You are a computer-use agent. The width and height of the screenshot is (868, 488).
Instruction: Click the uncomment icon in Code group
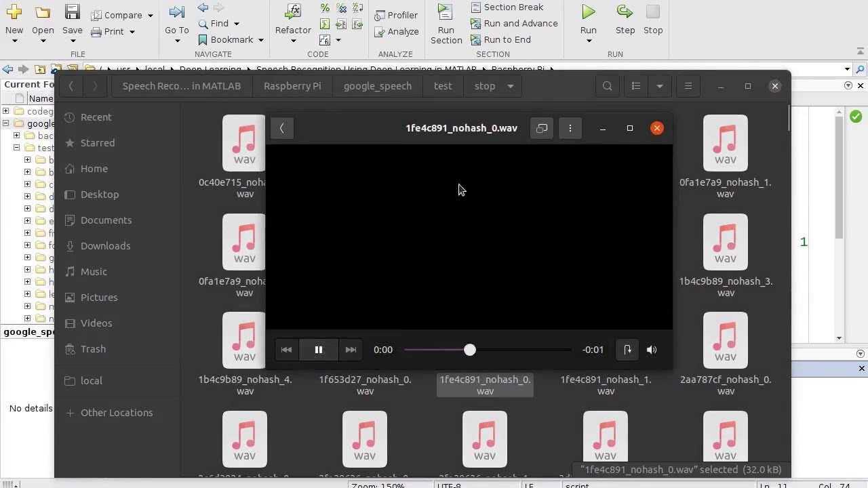(x=341, y=8)
